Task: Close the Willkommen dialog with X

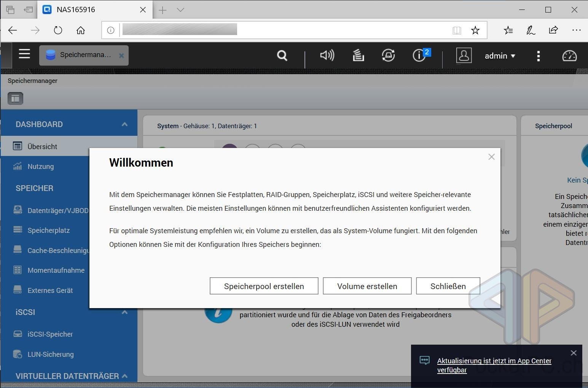Action: click(x=491, y=157)
